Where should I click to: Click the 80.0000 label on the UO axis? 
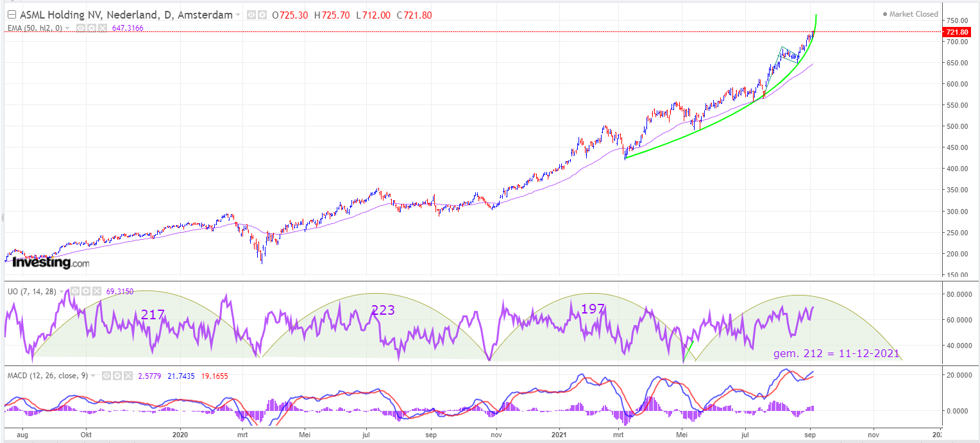point(959,294)
